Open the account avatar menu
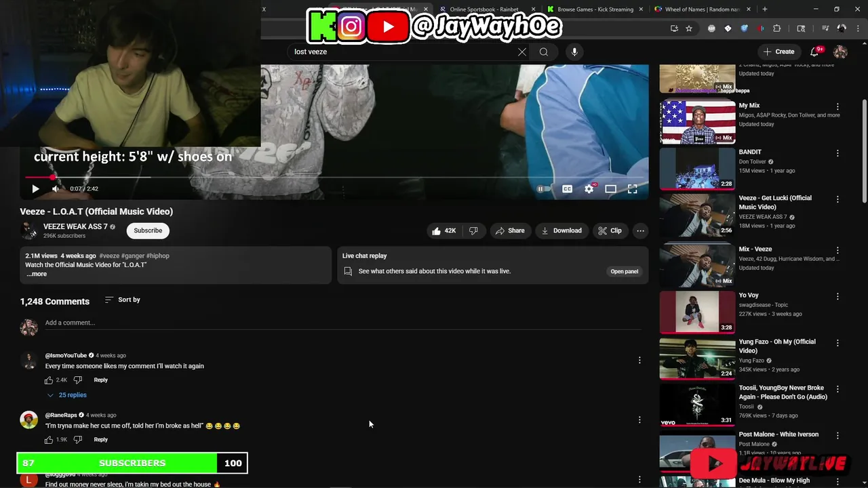 pyautogui.click(x=840, y=52)
